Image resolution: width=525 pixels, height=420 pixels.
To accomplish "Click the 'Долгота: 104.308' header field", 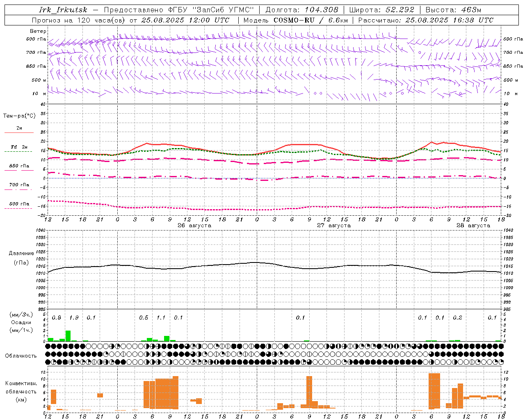I will click(302, 10).
